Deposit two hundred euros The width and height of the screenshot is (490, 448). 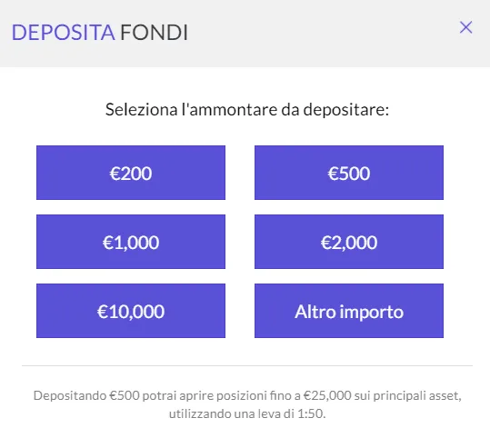click(x=131, y=173)
